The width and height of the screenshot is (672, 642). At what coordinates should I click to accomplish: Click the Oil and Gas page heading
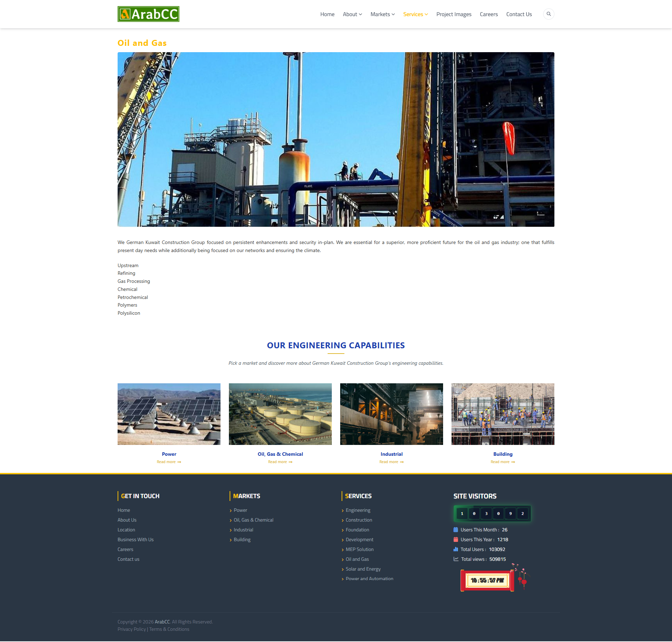pos(142,43)
